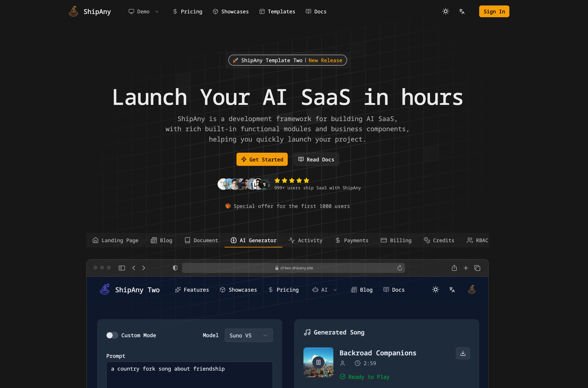Expand the Demo dropdown menu
Viewport: 588px width, 388px height.
[x=144, y=12]
